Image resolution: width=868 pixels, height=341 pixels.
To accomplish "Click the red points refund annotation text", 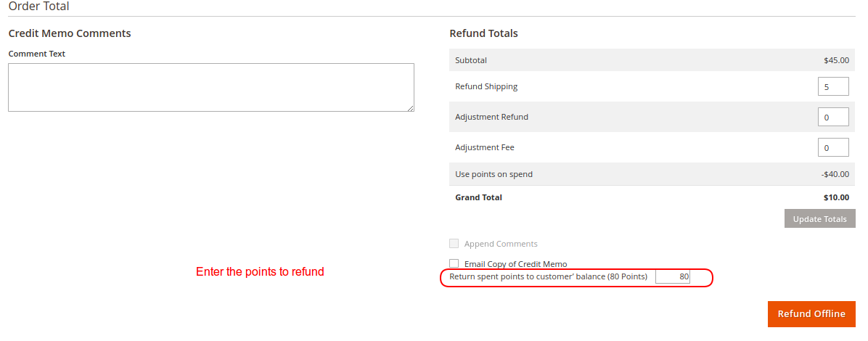I will pyautogui.click(x=260, y=272).
